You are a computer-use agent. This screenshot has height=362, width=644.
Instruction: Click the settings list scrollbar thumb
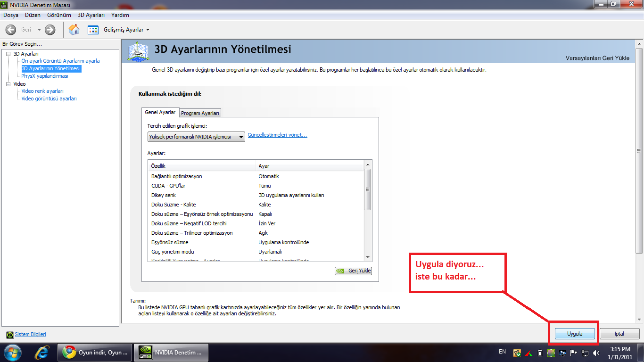pos(368,189)
